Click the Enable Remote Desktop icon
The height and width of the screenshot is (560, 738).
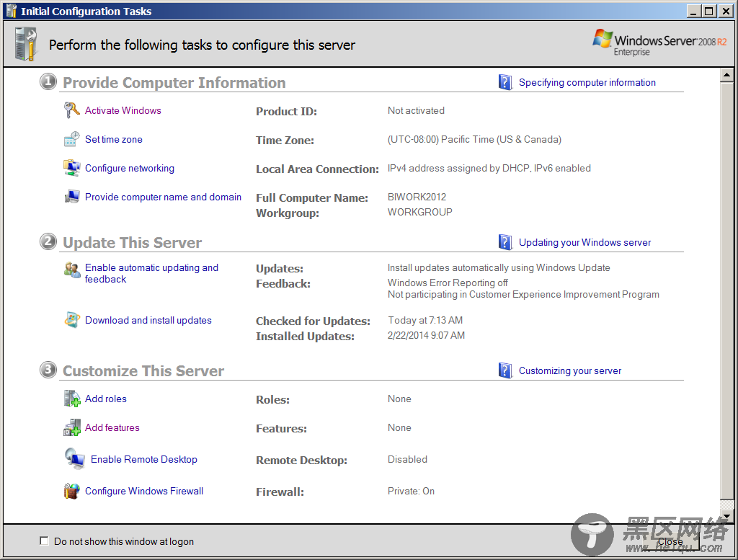click(74, 459)
